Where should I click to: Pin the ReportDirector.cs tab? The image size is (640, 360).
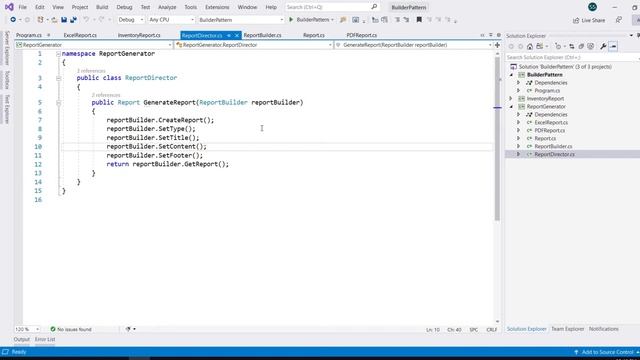tap(229, 36)
